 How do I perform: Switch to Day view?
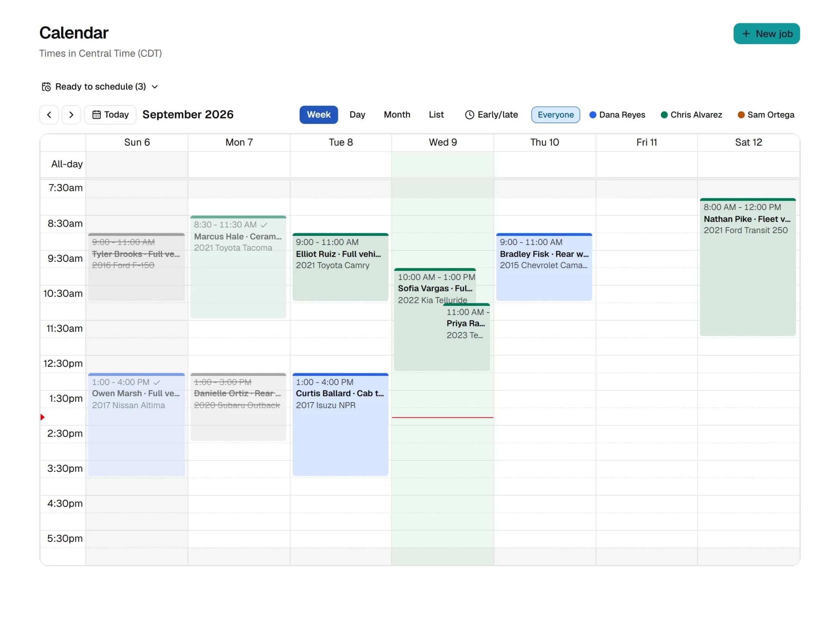coord(357,115)
